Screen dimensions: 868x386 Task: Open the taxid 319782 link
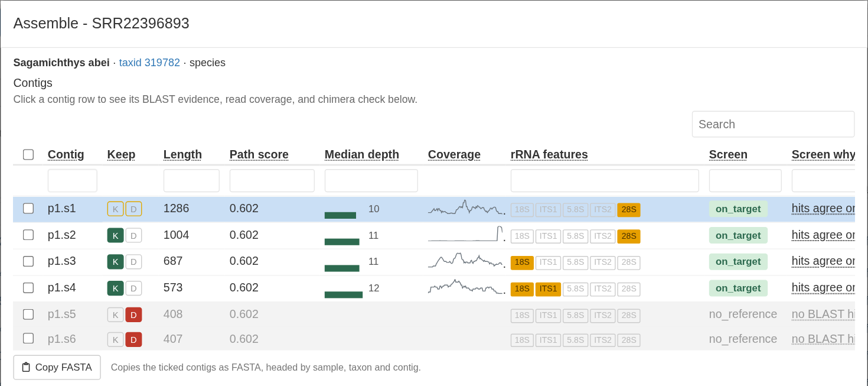click(149, 63)
